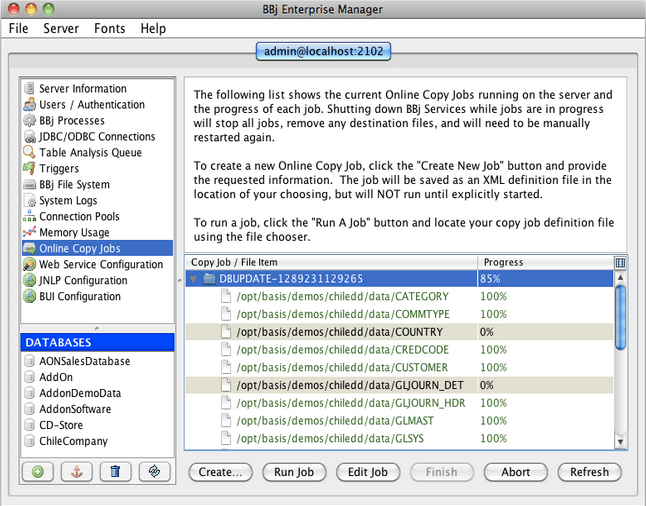This screenshot has height=506, width=646.
Task: Click the AddOn database cylinder icon
Action: tap(29, 377)
